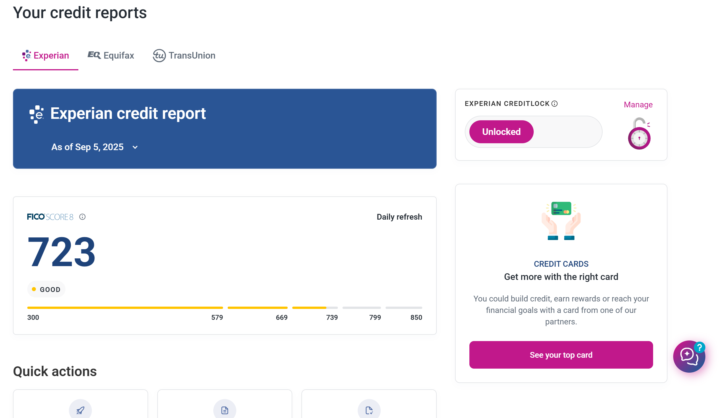Click the Quick actions heading
This screenshot has height=418, width=720.
55,371
